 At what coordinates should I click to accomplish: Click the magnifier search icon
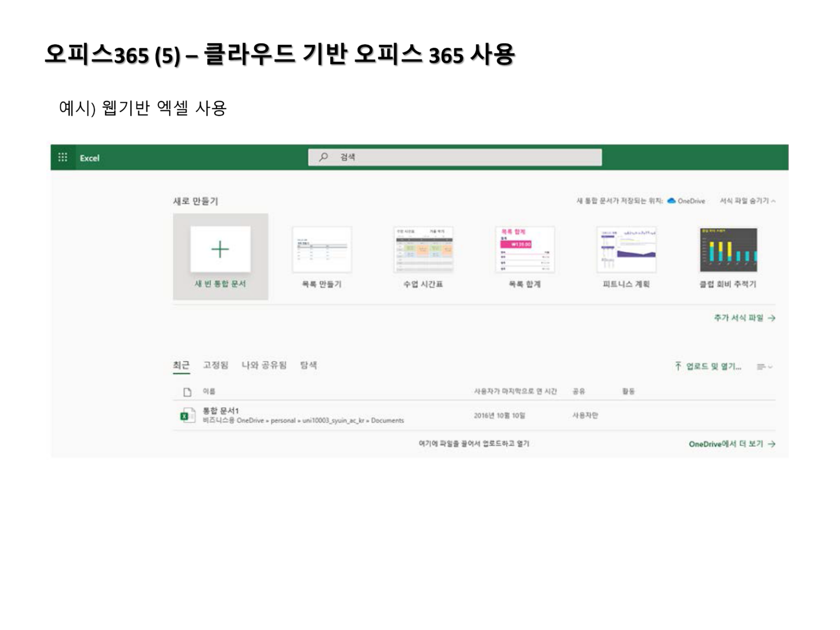[x=323, y=157]
